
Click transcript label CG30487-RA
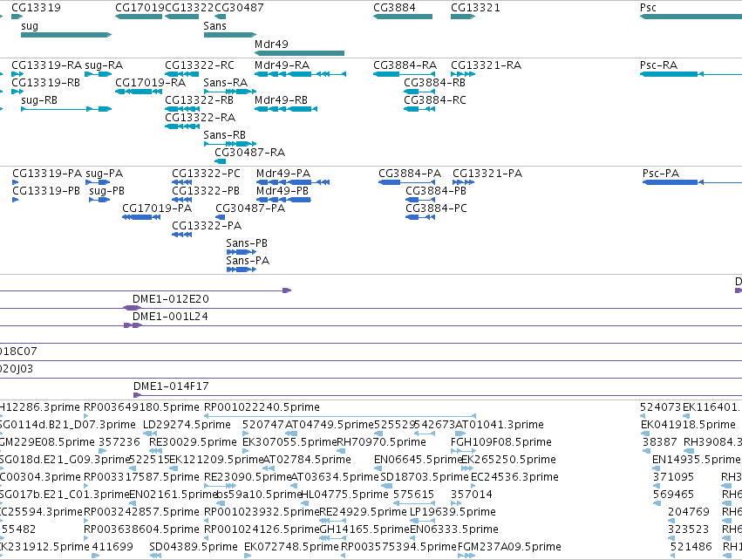(250, 152)
